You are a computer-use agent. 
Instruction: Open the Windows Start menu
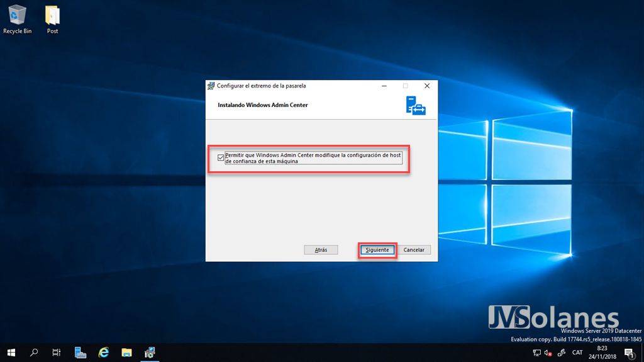(x=11, y=353)
